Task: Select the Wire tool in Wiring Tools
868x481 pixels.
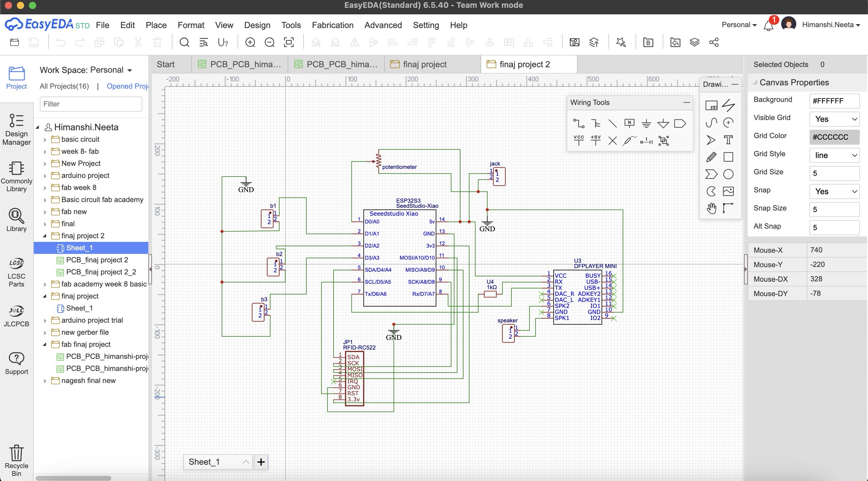Action: pos(579,123)
